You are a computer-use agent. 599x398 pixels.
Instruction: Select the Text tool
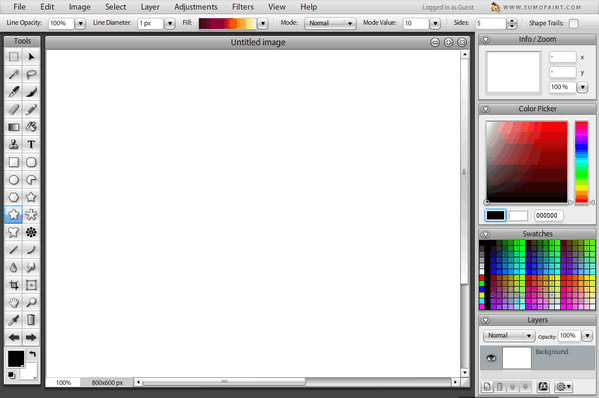click(x=31, y=144)
